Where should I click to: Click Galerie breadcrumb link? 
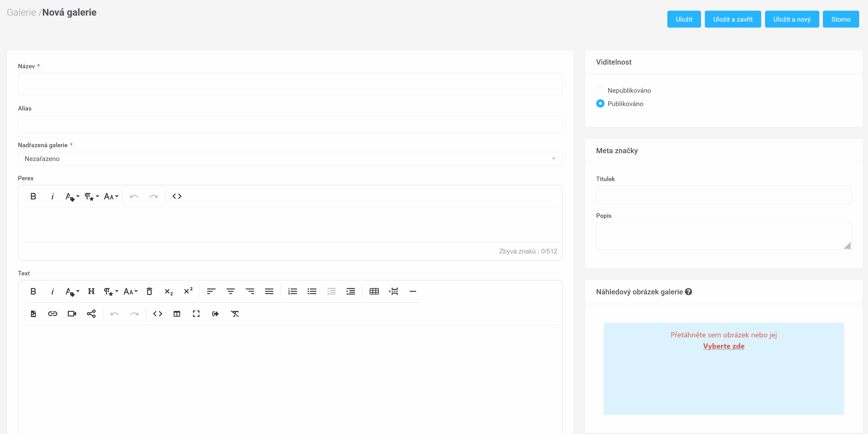(x=21, y=13)
